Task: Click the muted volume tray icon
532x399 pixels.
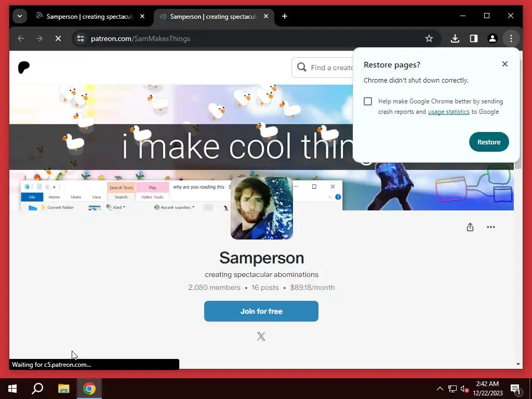Action: pyautogui.click(x=464, y=389)
